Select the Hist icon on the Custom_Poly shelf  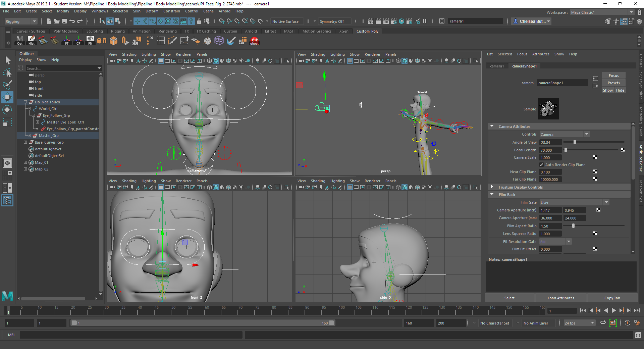click(31, 40)
